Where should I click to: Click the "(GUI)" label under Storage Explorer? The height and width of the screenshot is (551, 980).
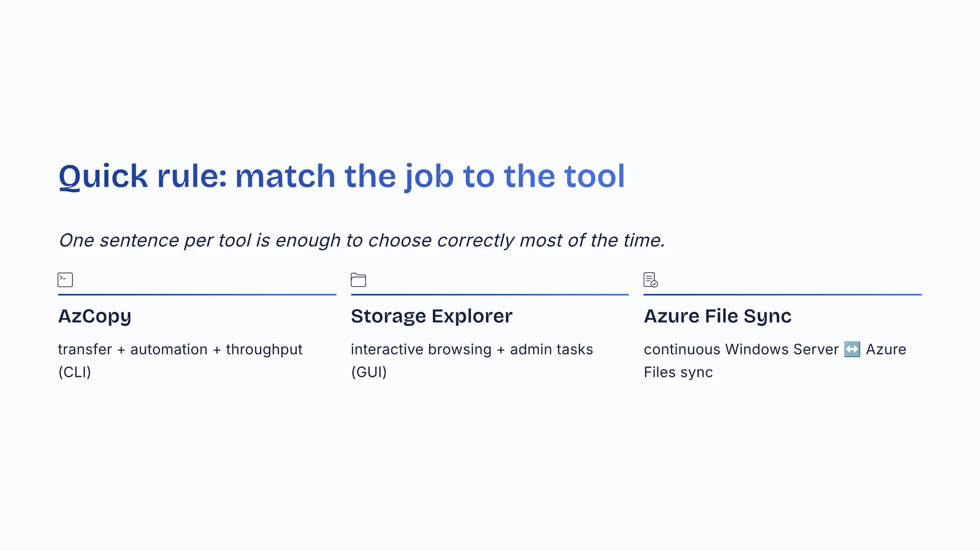tap(369, 372)
